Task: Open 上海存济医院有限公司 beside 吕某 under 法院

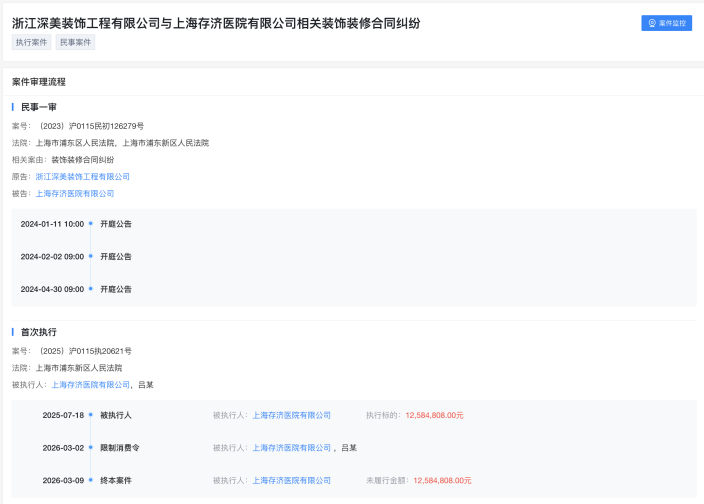Action: (91, 384)
